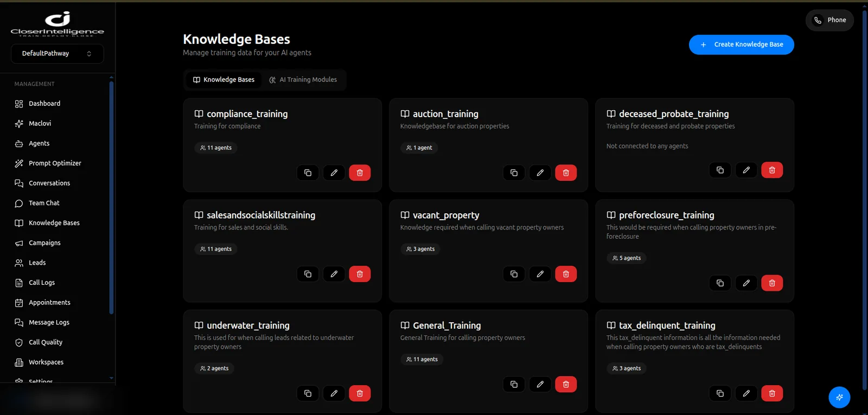Click the Create Knowledge Base button
Image resolution: width=868 pixels, height=415 pixels.
[x=741, y=44]
